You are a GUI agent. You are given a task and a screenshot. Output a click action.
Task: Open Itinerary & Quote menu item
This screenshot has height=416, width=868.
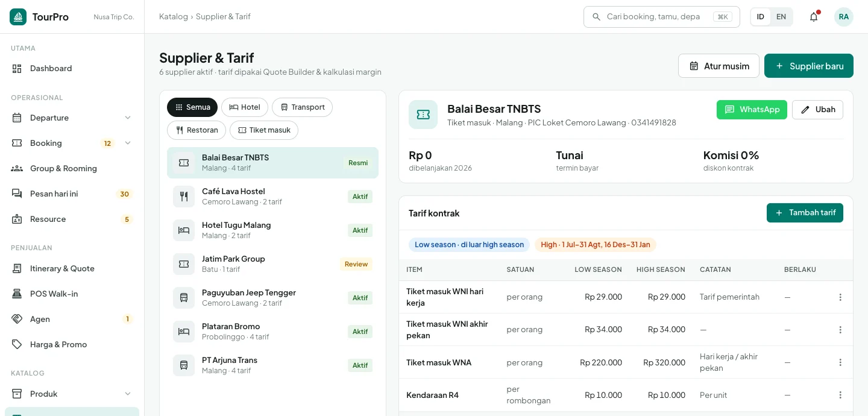(x=72, y=269)
